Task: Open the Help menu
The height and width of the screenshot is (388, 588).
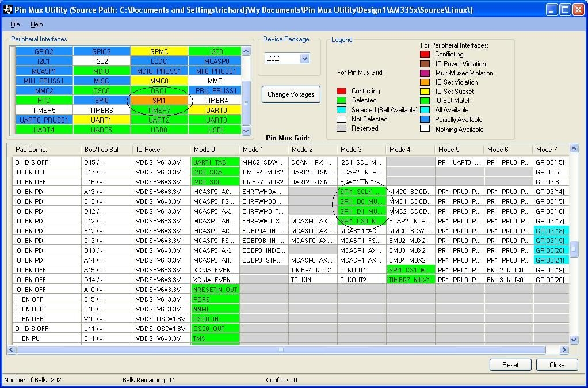Action: (36, 24)
